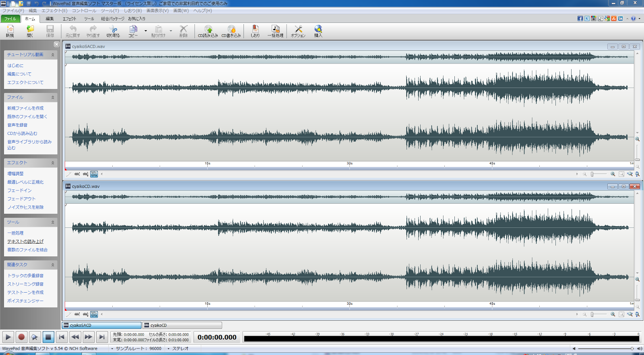Switch to the cyaikoCD document tab
Screen dimensions: 644x355
point(182,325)
